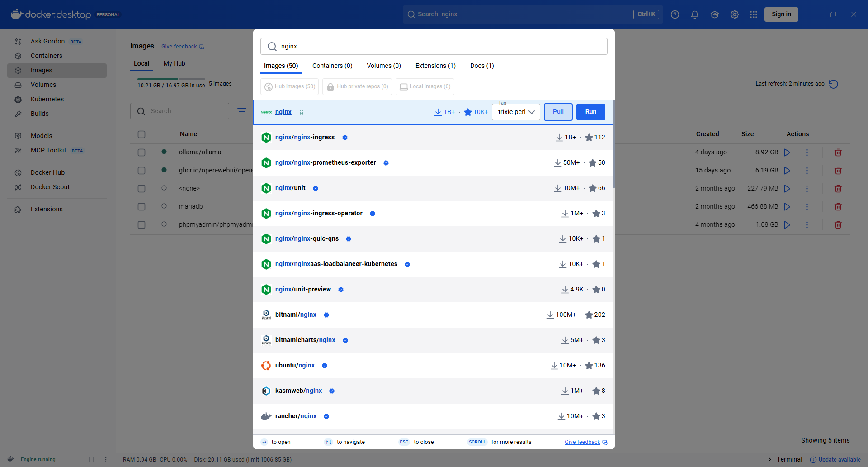Click the Builds wrench icon
The width and height of the screenshot is (868, 467).
[18, 114]
